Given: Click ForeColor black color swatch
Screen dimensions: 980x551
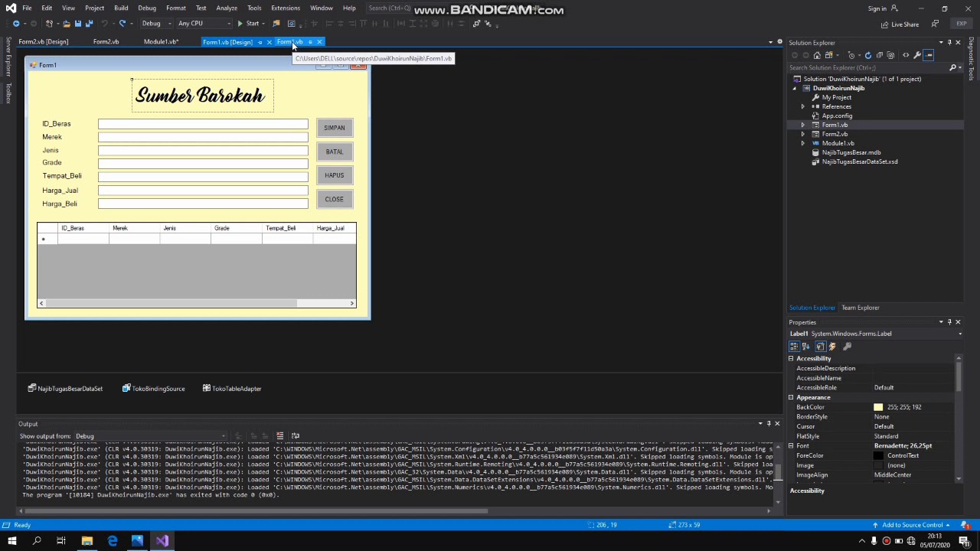Looking at the screenshot, I should pos(878,455).
